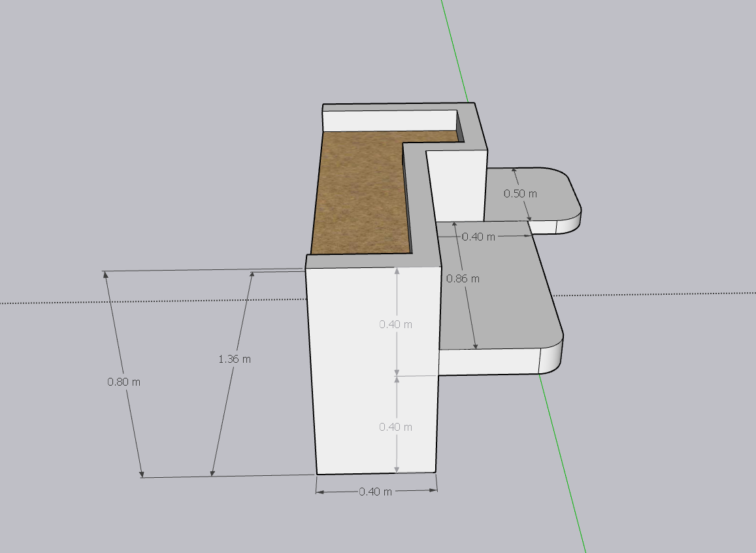Click the 0.40 m dimension on the bench top
This screenshot has width=756, height=553.
(x=478, y=237)
